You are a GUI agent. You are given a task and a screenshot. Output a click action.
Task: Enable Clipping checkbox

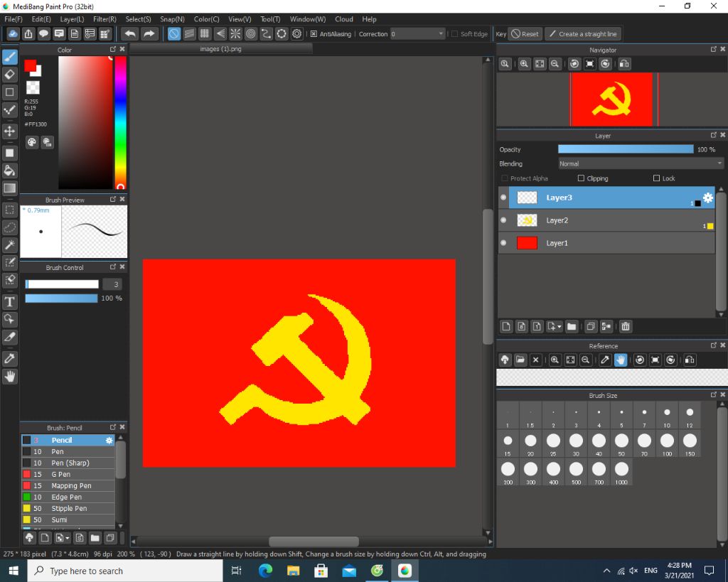tap(581, 178)
